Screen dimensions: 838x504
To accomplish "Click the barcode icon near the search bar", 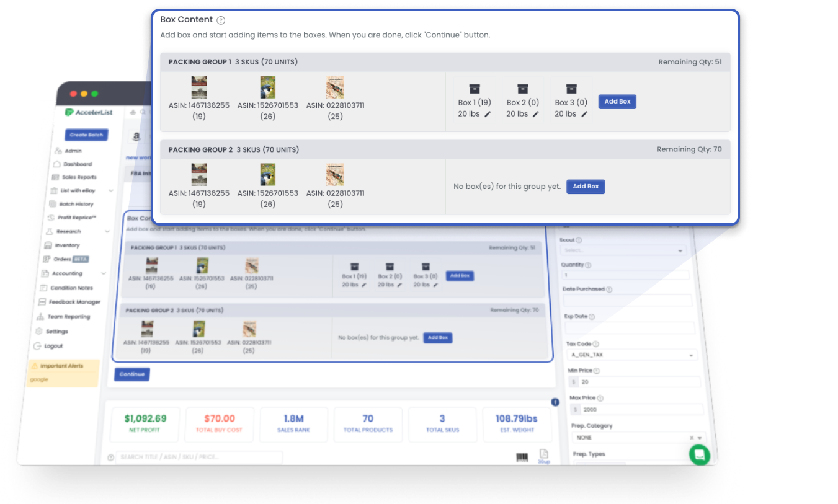I will pos(522,458).
